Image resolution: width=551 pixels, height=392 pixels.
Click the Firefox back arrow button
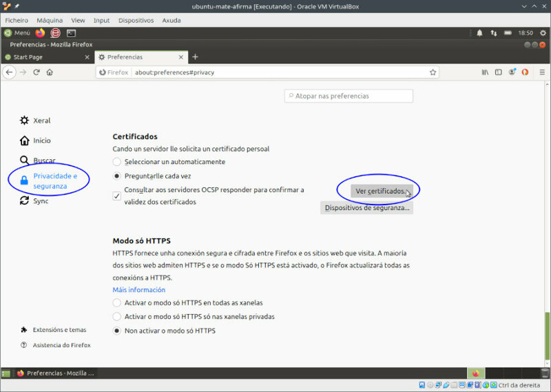[10, 72]
